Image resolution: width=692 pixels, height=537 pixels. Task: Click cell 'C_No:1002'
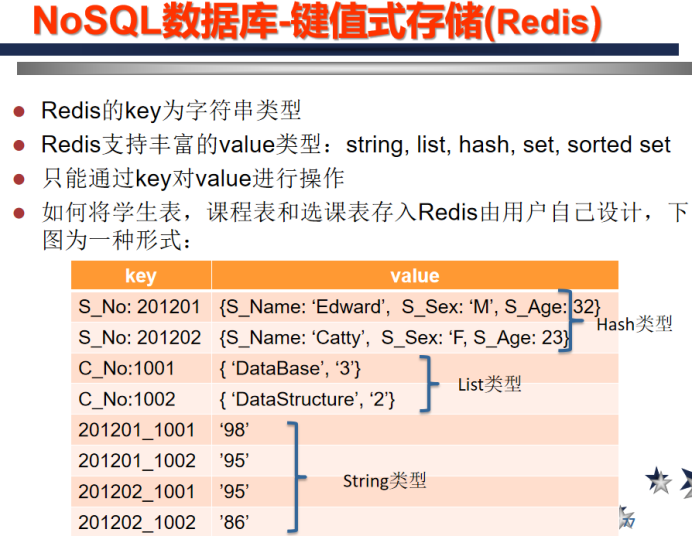click(141, 399)
